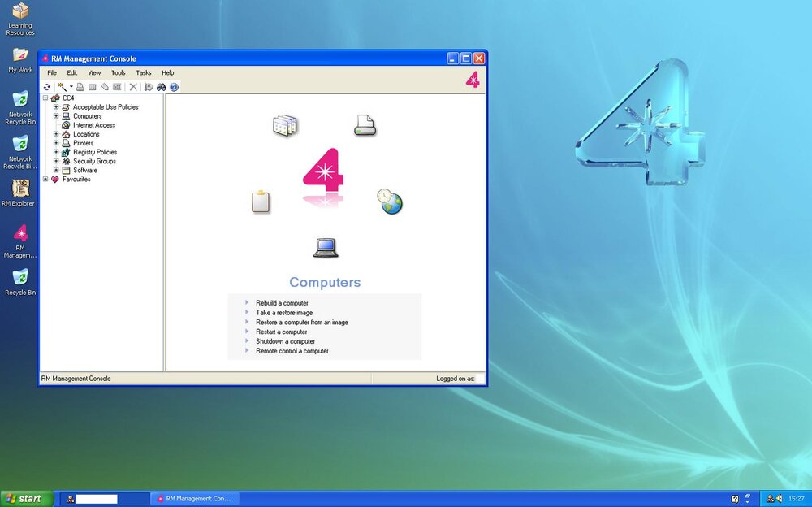The height and width of the screenshot is (507, 812).
Task: Open Learning Resources desktop icon
Action: (20, 19)
